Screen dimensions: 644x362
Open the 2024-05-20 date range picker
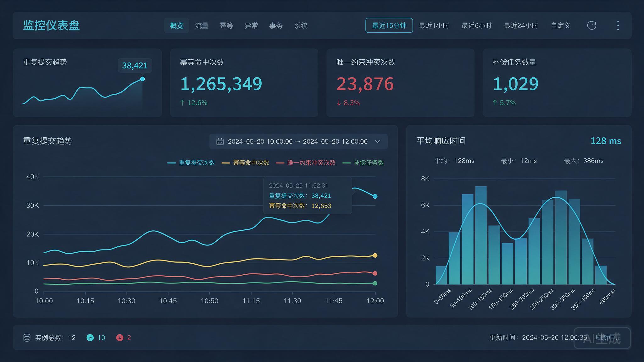click(x=298, y=141)
